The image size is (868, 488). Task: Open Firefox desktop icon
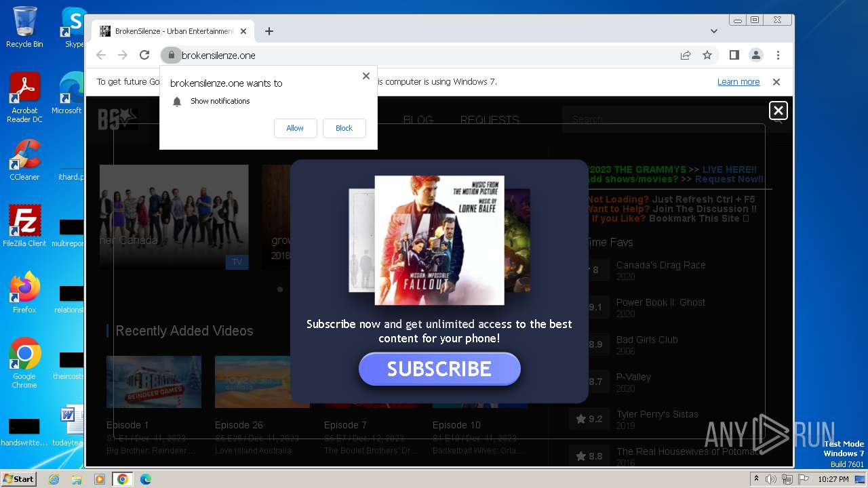point(24,293)
